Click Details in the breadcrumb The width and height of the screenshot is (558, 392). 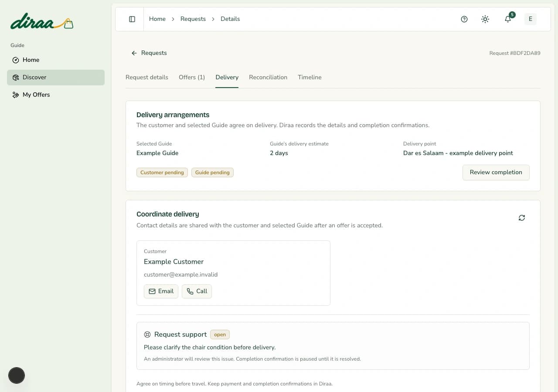click(x=230, y=19)
